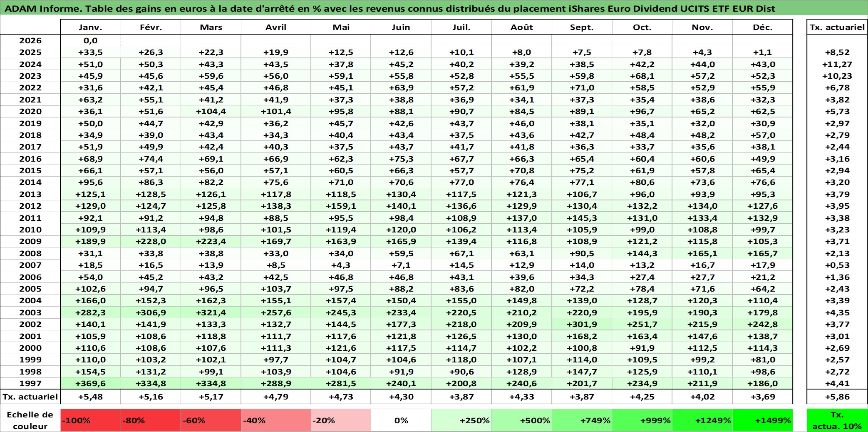Click the 'Avril' column header
868x432 pixels.
(276, 27)
